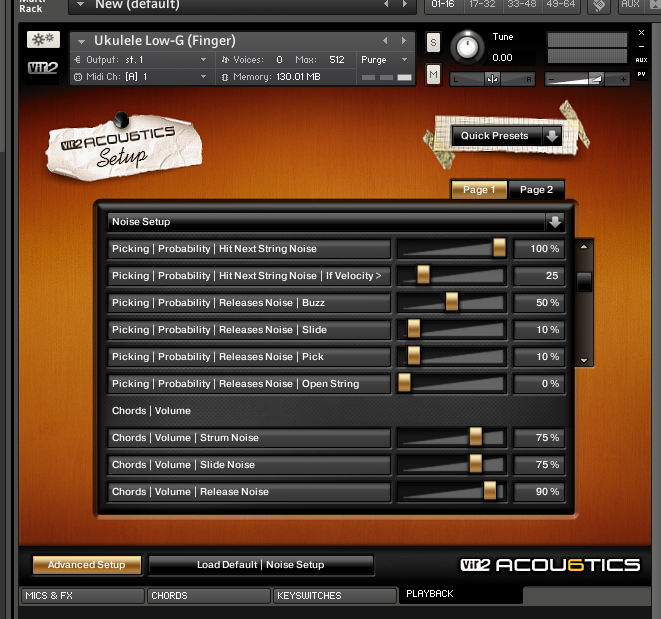Open the Ukulele Low-G instrument dropdown arrow
The height and width of the screenshot is (619, 661).
(x=81, y=41)
